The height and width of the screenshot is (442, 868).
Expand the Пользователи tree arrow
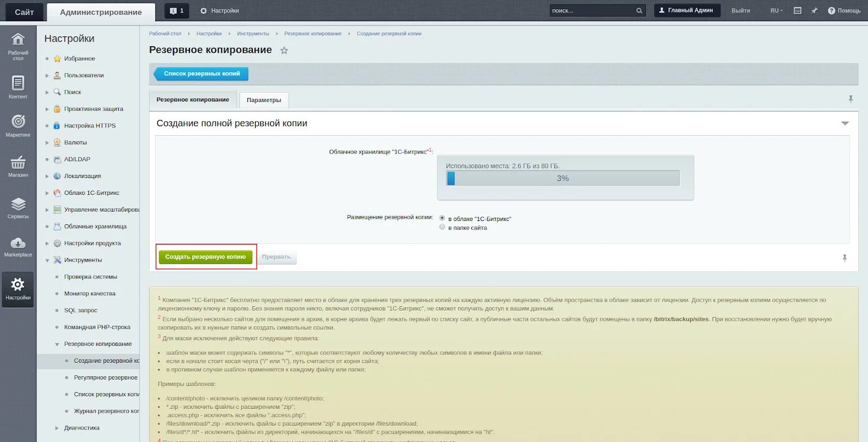pos(47,76)
